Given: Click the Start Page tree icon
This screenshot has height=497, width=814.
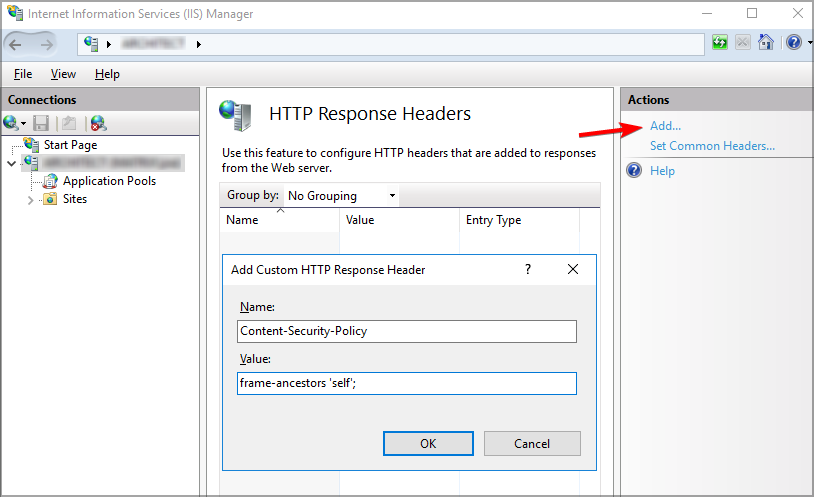Looking at the screenshot, I should (x=31, y=144).
